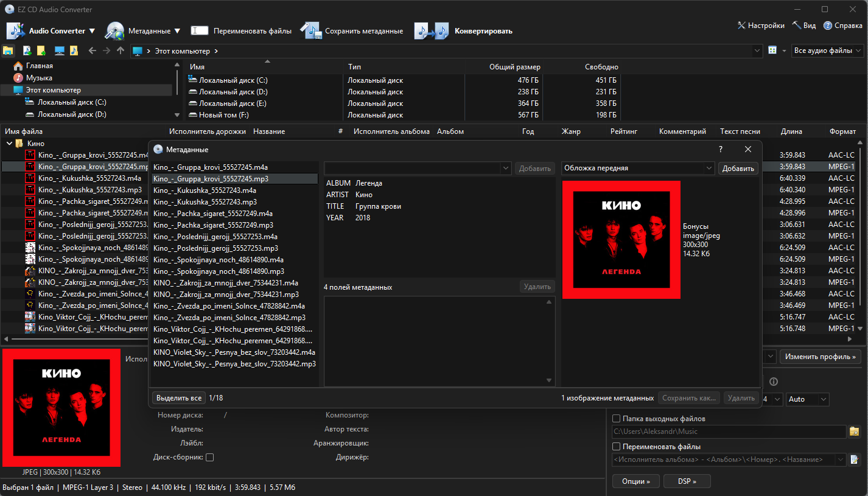Select Главная in the folder tree
868x496 pixels.
coord(39,66)
